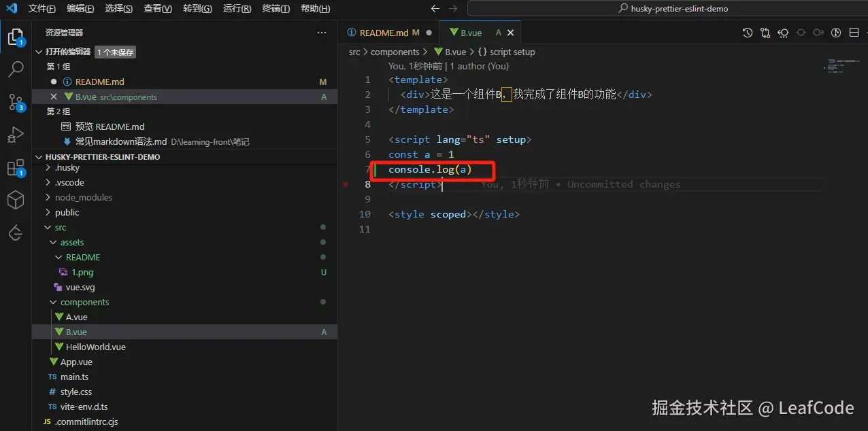Open main.ts in the file tree
The height and width of the screenshot is (431, 868).
tap(184, 377)
